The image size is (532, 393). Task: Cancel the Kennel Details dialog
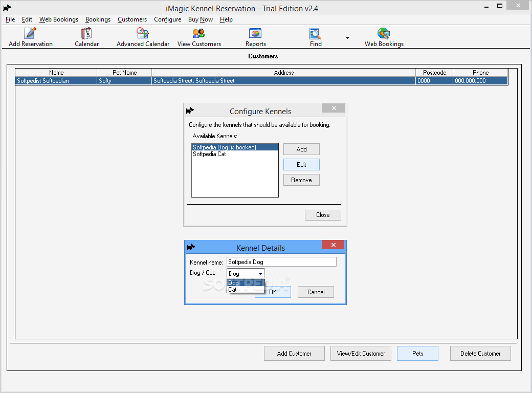pyautogui.click(x=316, y=292)
